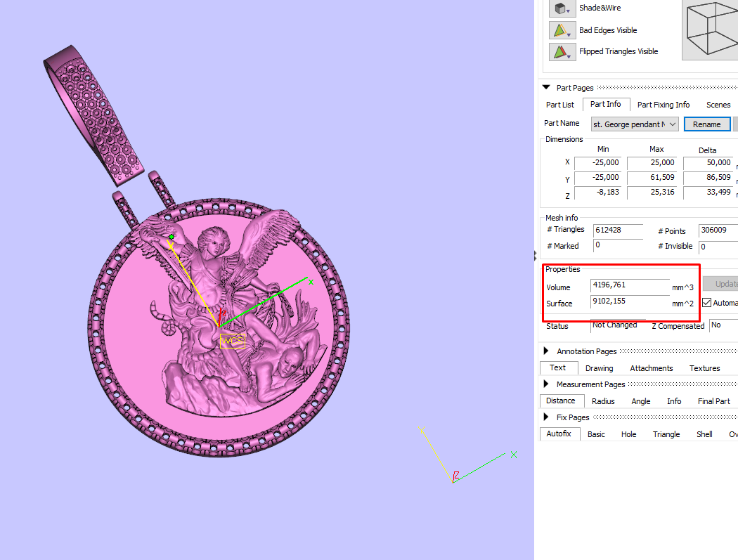This screenshot has width=738, height=560.
Task: Click the X Min dimension field
Action: click(597, 163)
